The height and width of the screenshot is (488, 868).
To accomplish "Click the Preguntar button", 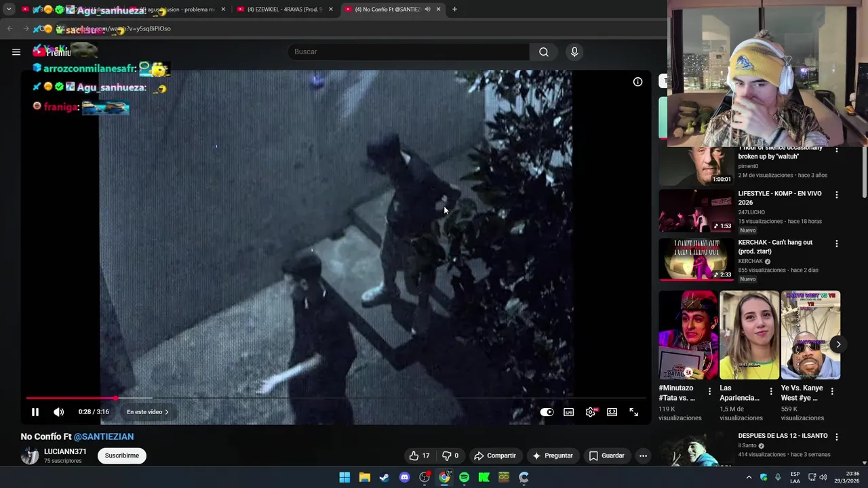I will pyautogui.click(x=553, y=455).
